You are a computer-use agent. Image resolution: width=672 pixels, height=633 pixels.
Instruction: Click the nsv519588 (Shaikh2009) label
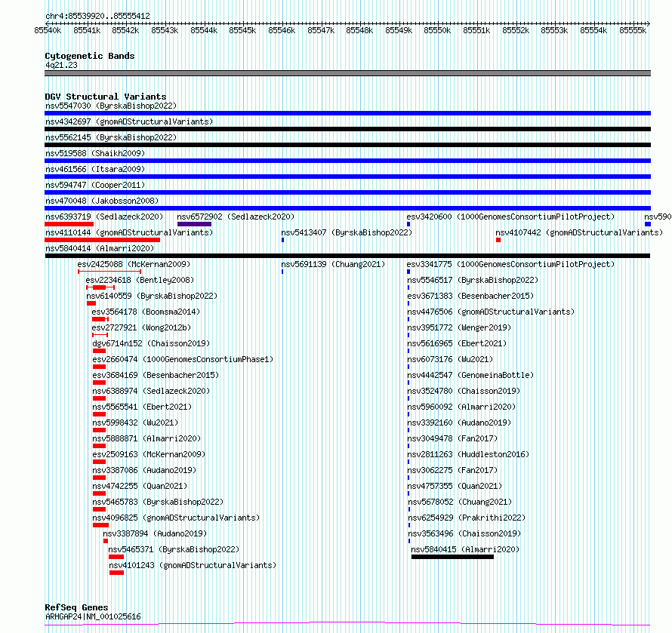point(95,153)
